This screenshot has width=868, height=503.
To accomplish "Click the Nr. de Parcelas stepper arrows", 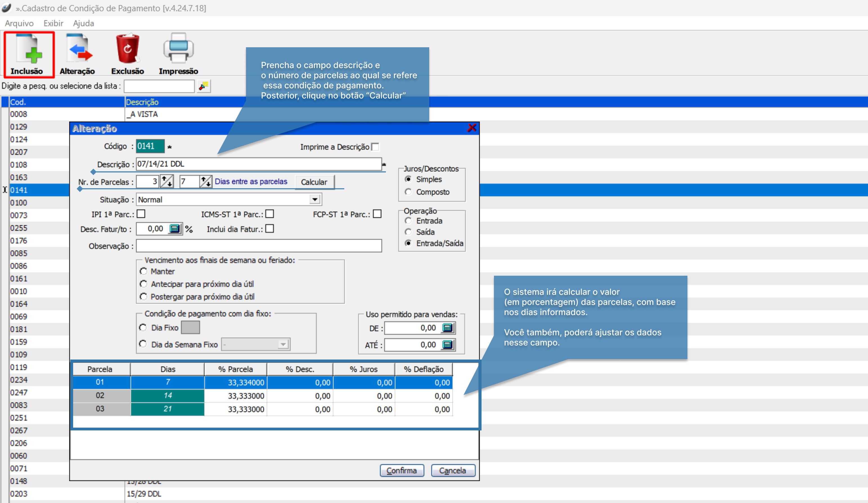I will [x=167, y=181].
